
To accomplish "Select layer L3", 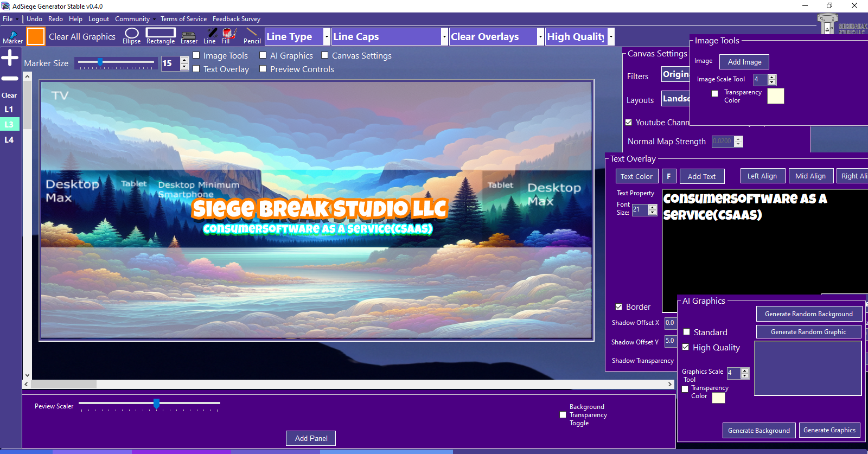I will (x=9, y=124).
